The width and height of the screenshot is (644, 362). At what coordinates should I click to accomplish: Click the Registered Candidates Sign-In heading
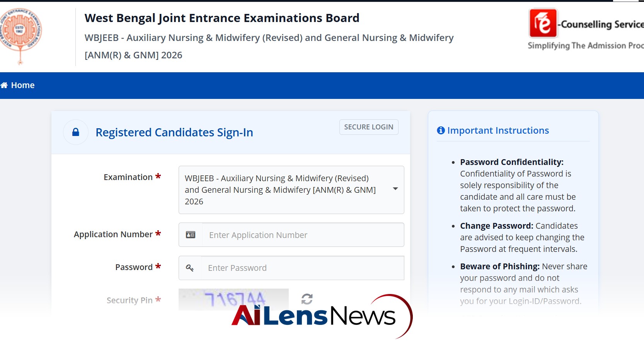click(x=174, y=133)
